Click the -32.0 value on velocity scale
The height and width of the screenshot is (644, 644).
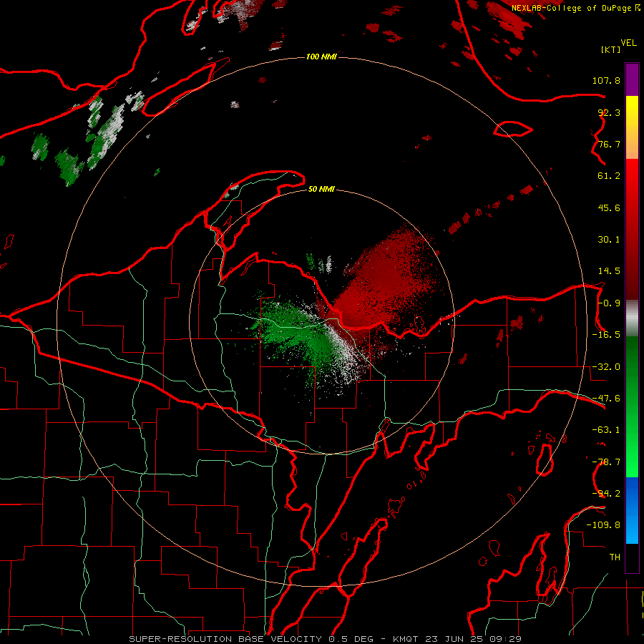click(x=606, y=367)
